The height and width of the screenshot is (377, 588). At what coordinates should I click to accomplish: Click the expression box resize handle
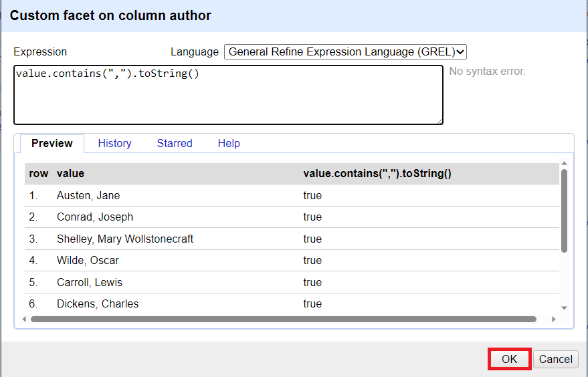pos(439,122)
